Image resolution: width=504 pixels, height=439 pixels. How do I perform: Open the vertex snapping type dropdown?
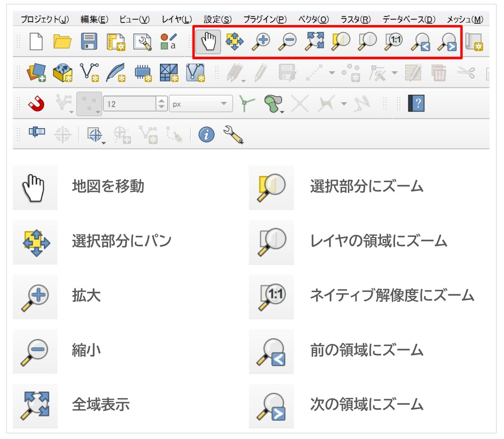pyautogui.click(x=89, y=104)
